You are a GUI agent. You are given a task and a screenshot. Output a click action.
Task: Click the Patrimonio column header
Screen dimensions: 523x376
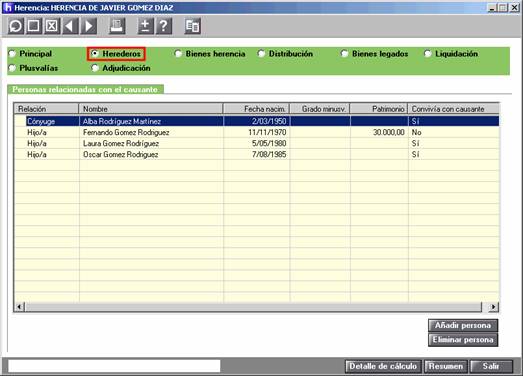point(379,109)
